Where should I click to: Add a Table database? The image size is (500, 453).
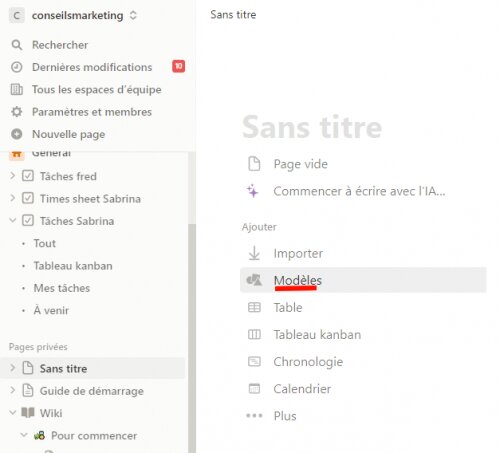[x=288, y=307]
